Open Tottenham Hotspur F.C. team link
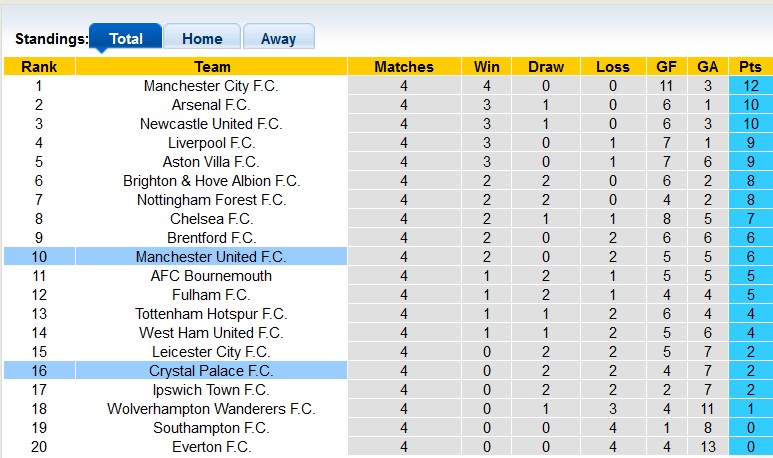This screenshot has height=458, width=773. pos(211,314)
